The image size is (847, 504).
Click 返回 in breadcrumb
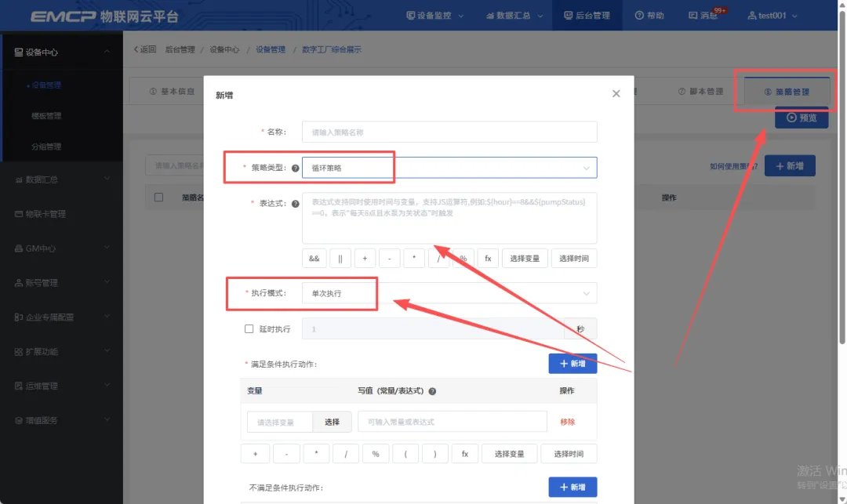coord(145,49)
